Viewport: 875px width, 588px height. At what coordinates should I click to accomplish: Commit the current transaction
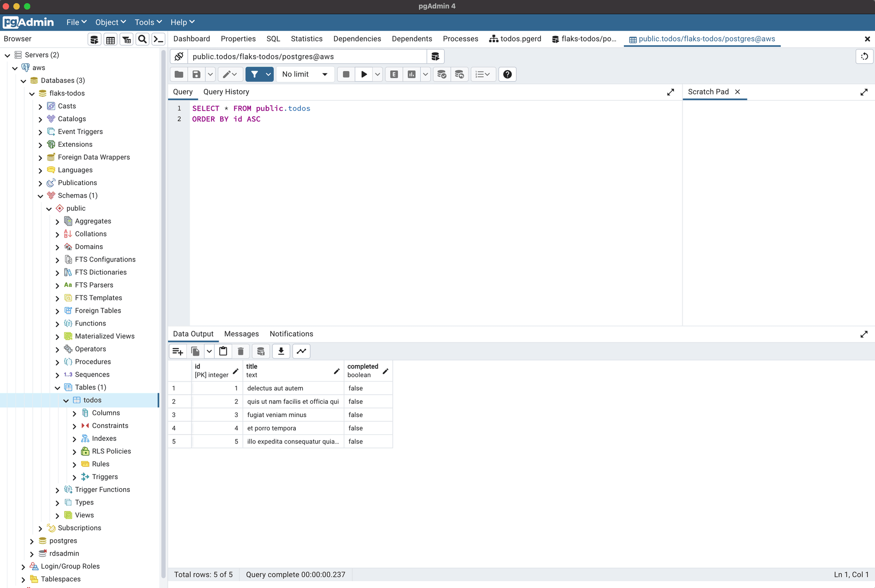441,74
